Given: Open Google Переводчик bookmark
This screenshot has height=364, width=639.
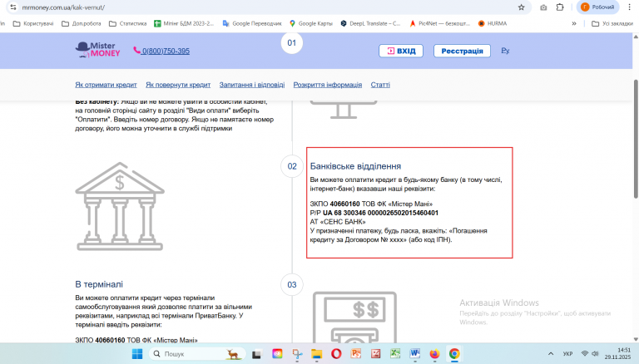Looking at the screenshot, I should click(x=252, y=23).
